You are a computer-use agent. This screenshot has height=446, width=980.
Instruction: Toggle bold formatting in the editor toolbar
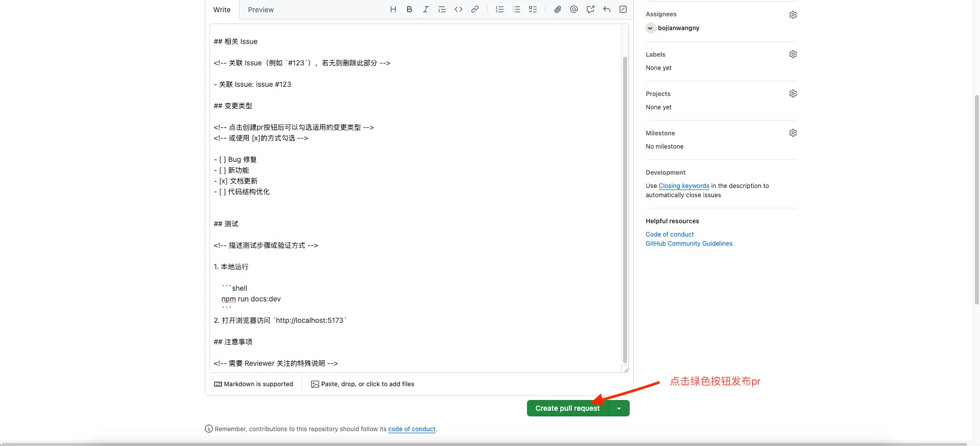(410, 9)
